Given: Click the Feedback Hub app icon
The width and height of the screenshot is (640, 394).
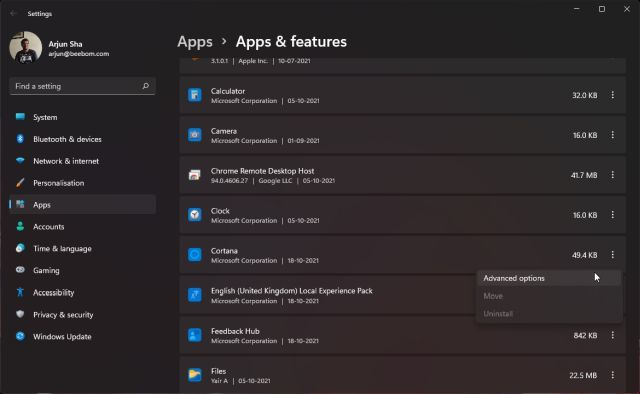Looking at the screenshot, I should pyautogui.click(x=195, y=335).
